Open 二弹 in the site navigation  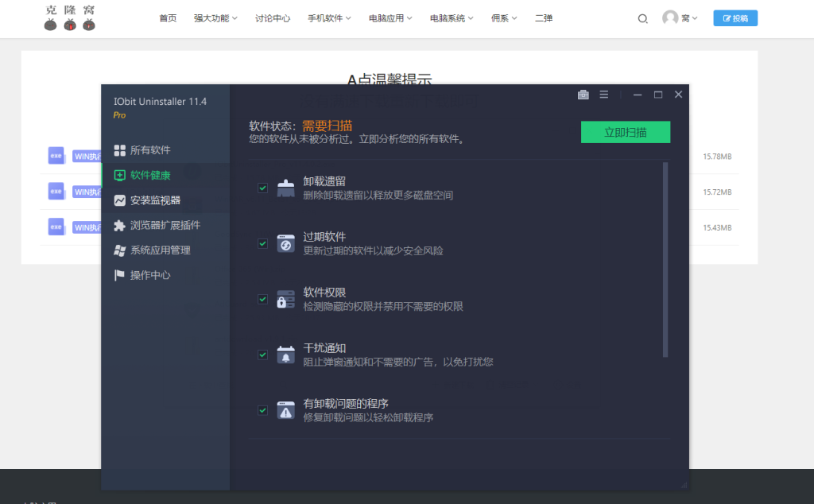click(544, 18)
